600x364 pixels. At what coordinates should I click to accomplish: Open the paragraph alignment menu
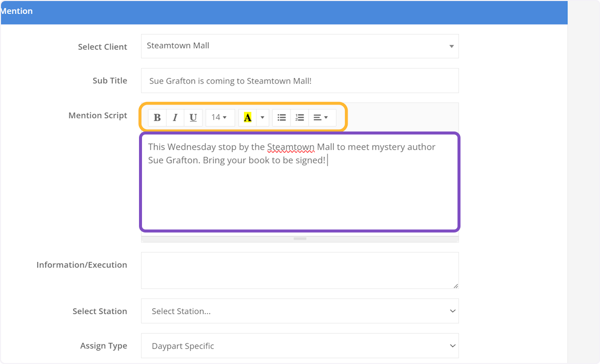point(320,117)
